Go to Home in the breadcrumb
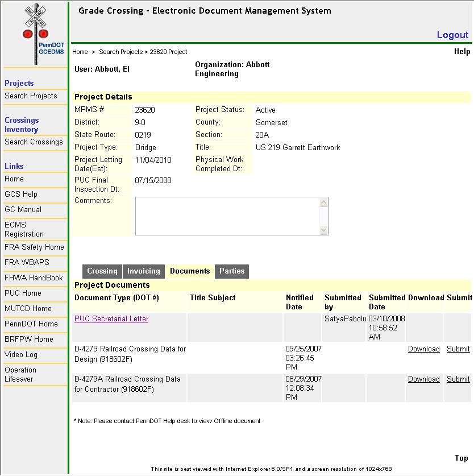 pos(80,52)
